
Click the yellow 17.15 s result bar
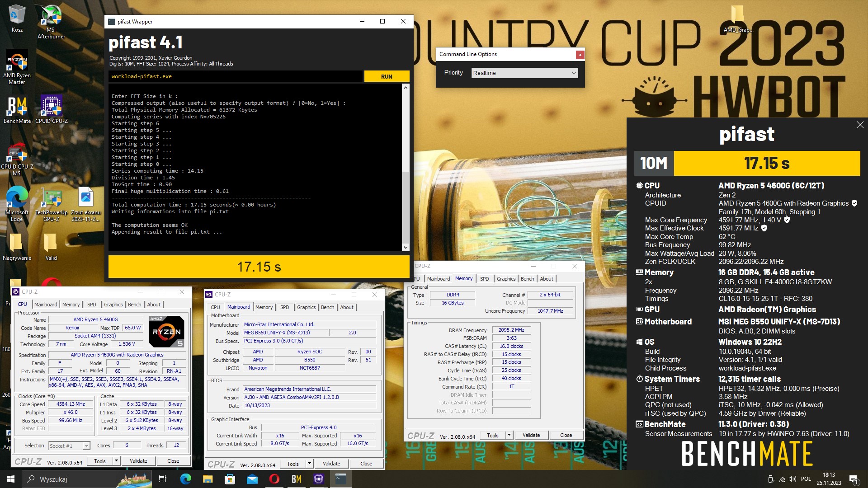(259, 267)
